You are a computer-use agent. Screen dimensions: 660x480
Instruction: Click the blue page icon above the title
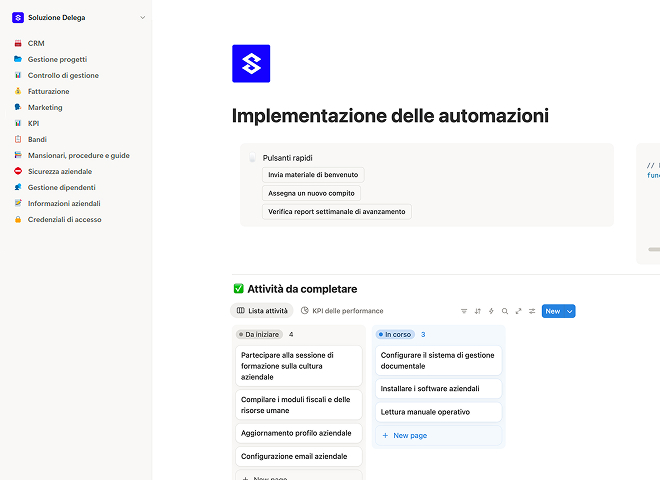pyautogui.click(x=251, y=64)
